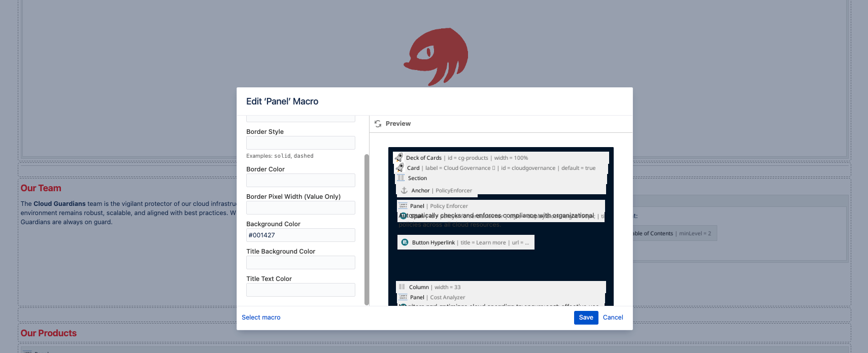Click the red hand logo image behind the dialog
Image resolution: width=868 pixels, height=353 pixels.
pos(436,57)
